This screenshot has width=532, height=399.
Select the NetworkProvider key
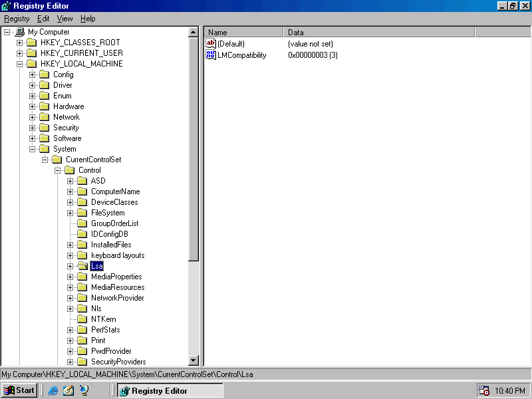[x=117, y=298]
